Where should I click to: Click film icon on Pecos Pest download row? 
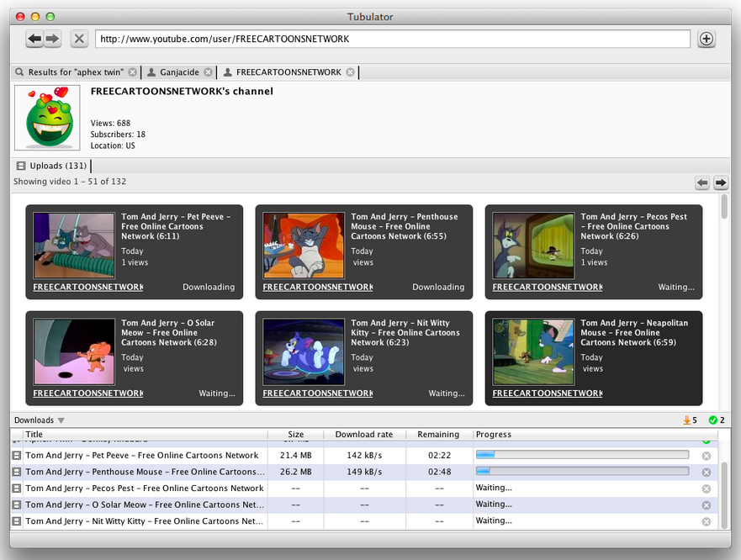[17, 489]
